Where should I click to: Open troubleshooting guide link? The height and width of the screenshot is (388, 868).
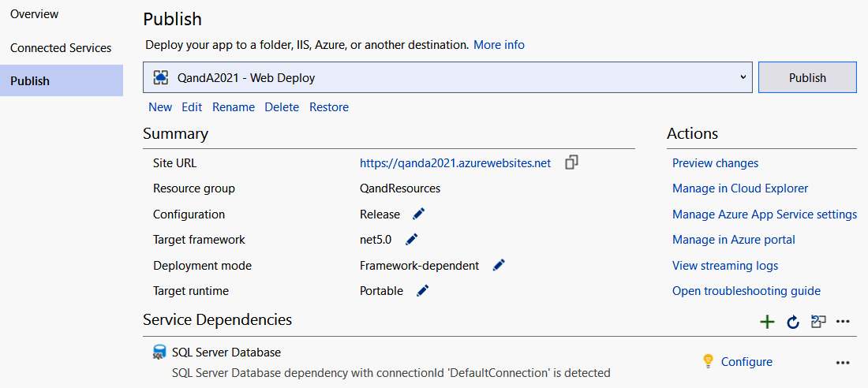click(x=746, y=291)
